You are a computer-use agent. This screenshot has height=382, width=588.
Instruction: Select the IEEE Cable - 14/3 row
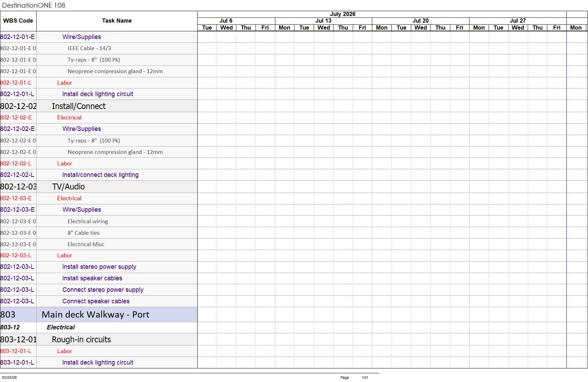coord(99,48)
